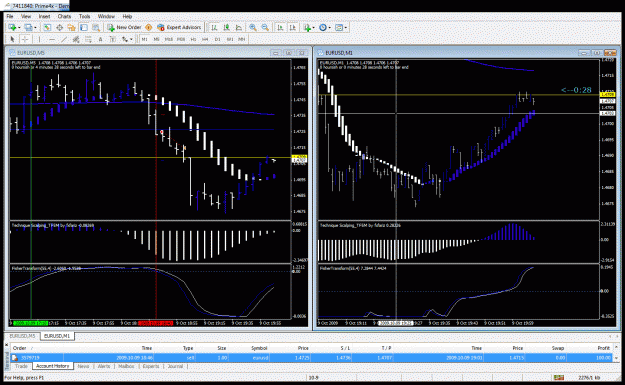Show the Market Watch window icon

[47, 28]
